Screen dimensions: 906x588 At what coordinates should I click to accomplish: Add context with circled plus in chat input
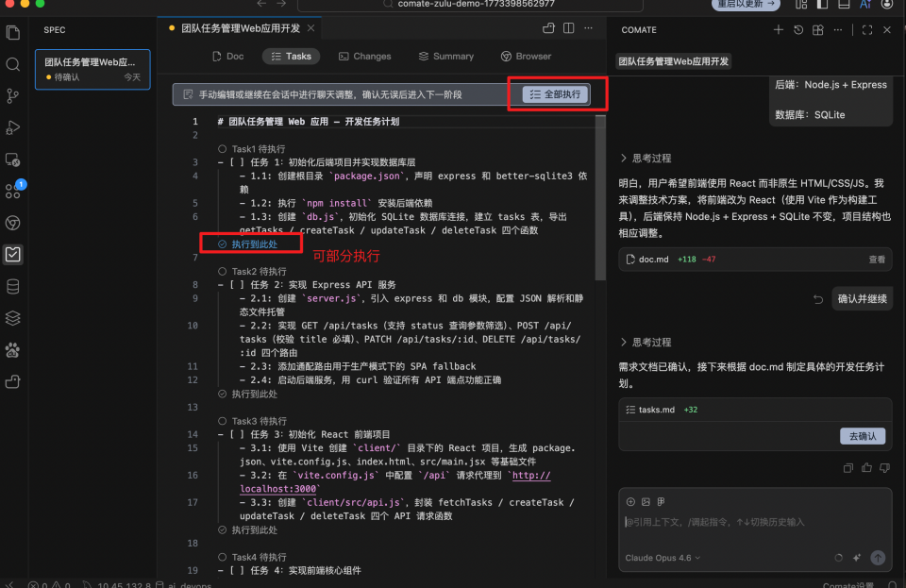click(630, 502)
